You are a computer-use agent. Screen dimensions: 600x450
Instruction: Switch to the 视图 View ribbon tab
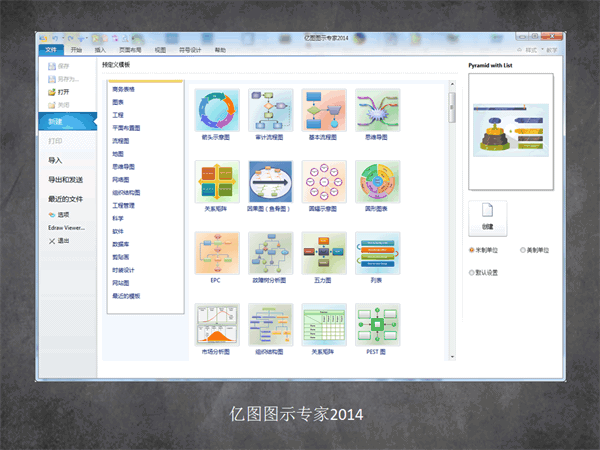click(x=160, y=50)
